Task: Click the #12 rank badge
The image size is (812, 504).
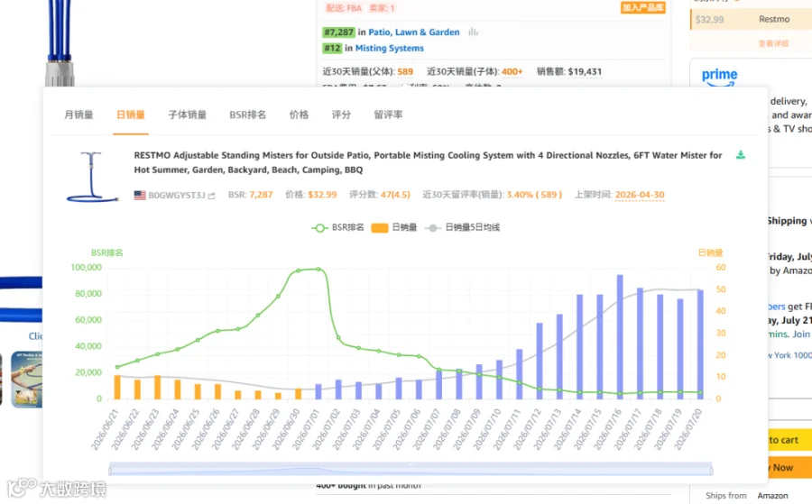Action: [332, 48]
